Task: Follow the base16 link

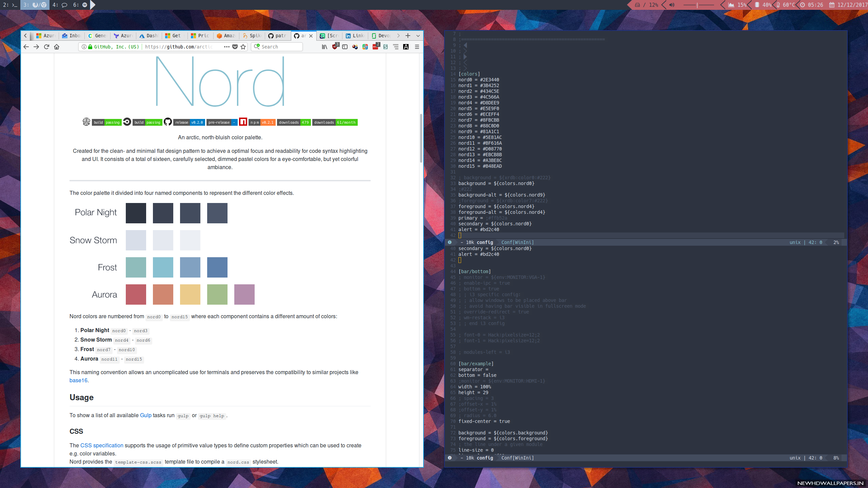Action: point(78,380)
